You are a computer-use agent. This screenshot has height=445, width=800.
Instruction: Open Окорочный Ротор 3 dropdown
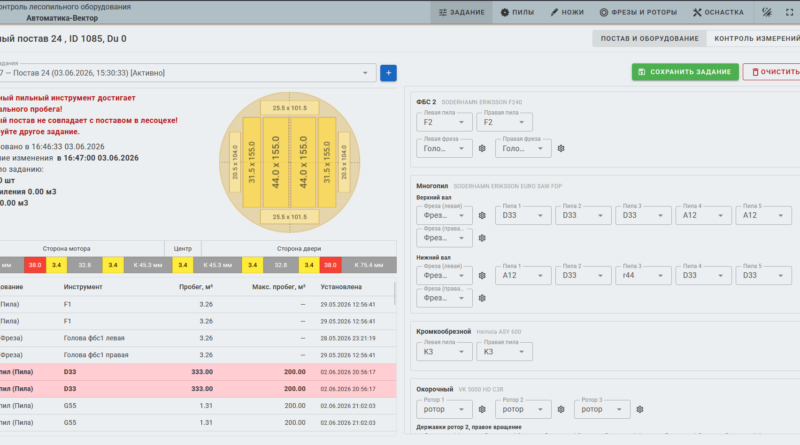[602, 409]
